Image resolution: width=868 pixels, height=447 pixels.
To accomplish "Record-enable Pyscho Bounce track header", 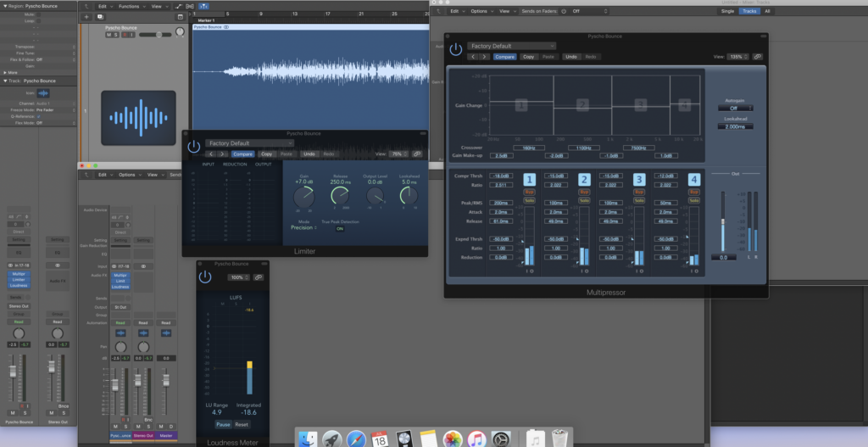I will coord(125,35).
